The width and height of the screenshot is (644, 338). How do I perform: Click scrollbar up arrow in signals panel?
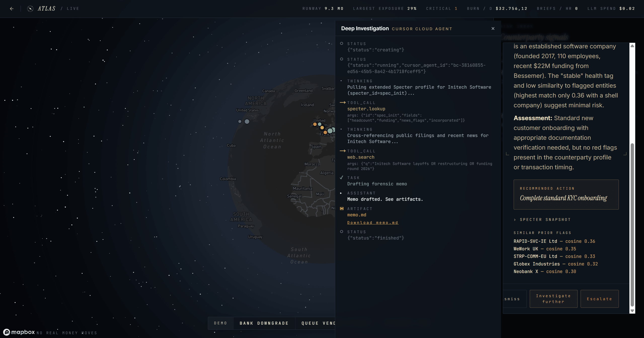tap(632, 46)
